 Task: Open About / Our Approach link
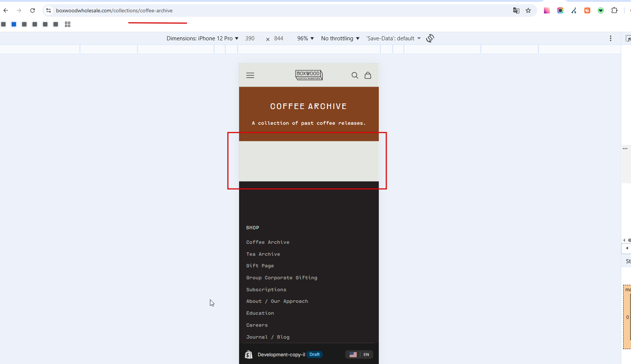[277, 301]
